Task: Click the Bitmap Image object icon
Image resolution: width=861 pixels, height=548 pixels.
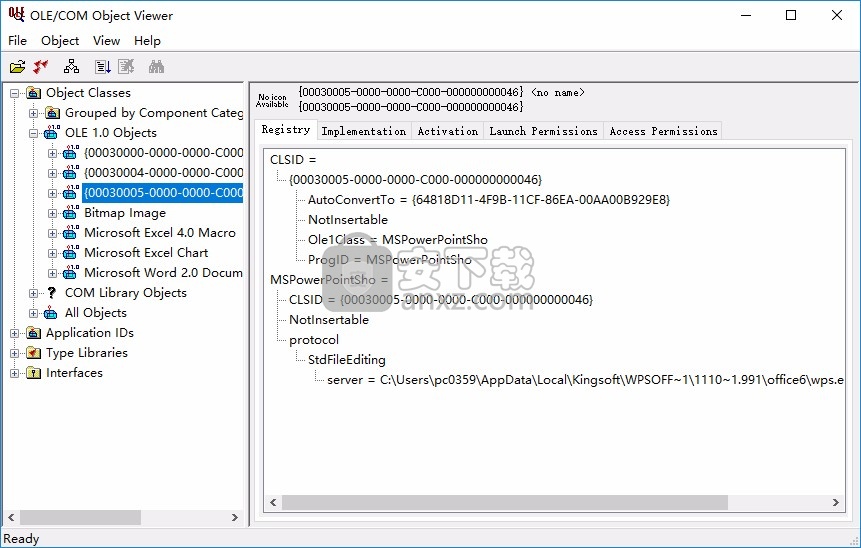Action: coord(71,213)
